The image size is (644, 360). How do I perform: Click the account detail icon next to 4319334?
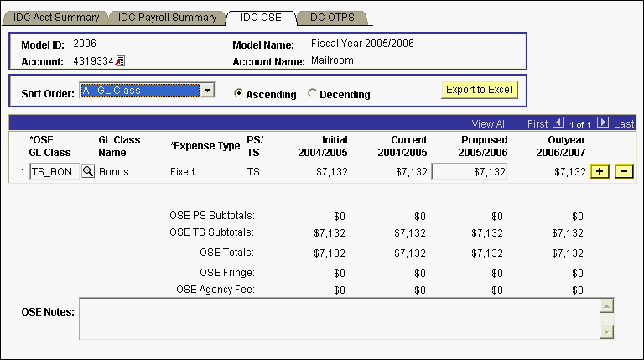point(120,60)
